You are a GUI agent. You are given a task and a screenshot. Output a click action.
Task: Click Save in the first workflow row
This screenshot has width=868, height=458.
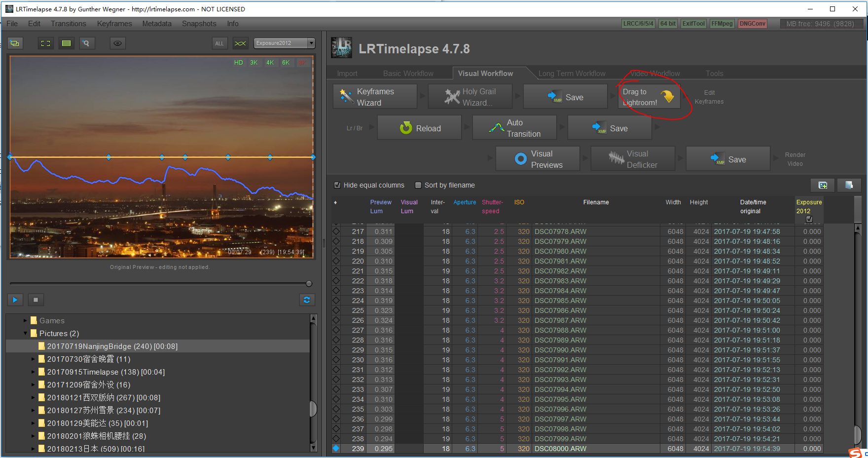[565, 97]
